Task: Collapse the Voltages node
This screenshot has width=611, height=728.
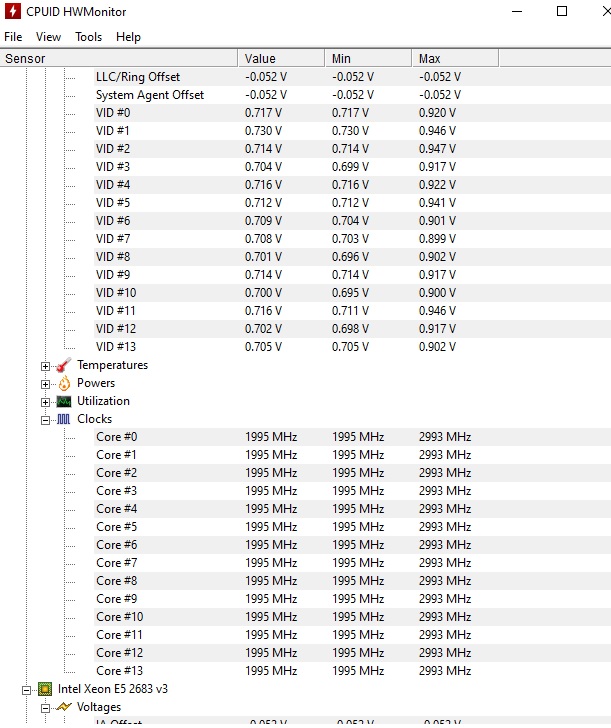Action: (45, 708)
